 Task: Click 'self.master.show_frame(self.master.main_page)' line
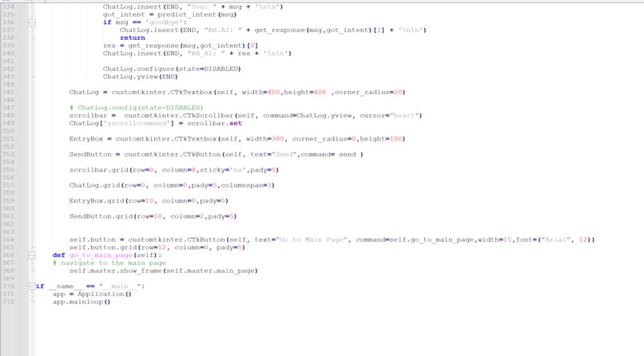164,271
